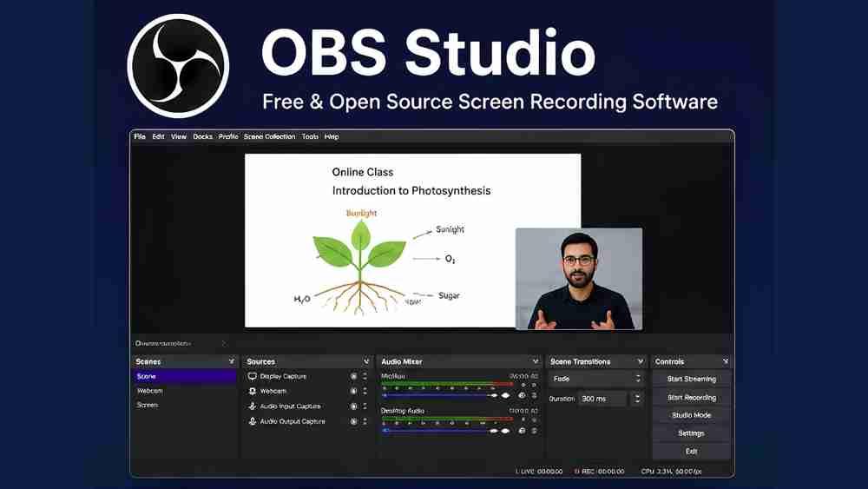
Task: Click the Webcam source camera icon
Action: 252,391
